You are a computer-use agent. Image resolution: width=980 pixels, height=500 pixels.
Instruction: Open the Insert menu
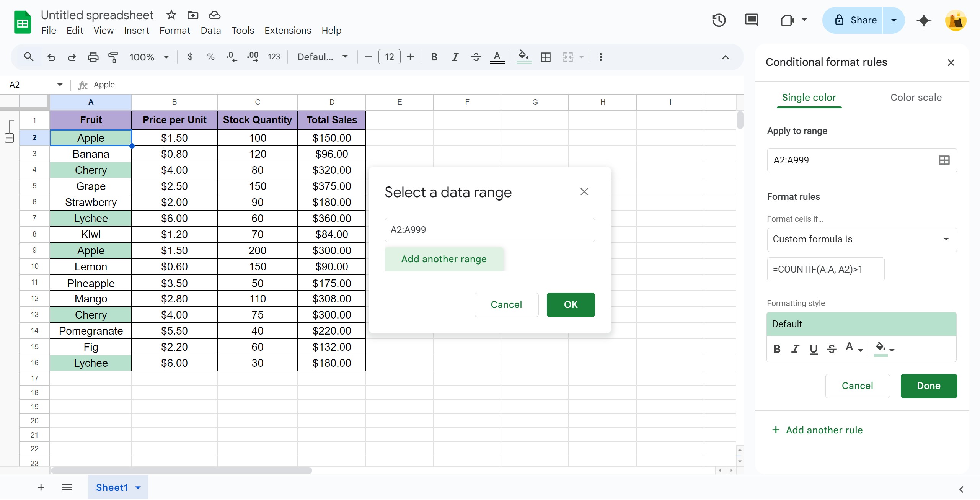coord(137,31)
